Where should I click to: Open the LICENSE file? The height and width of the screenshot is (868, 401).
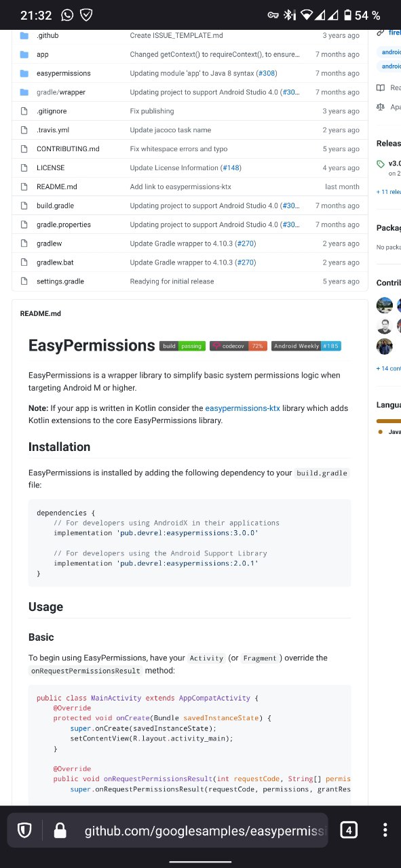point(50,168)
